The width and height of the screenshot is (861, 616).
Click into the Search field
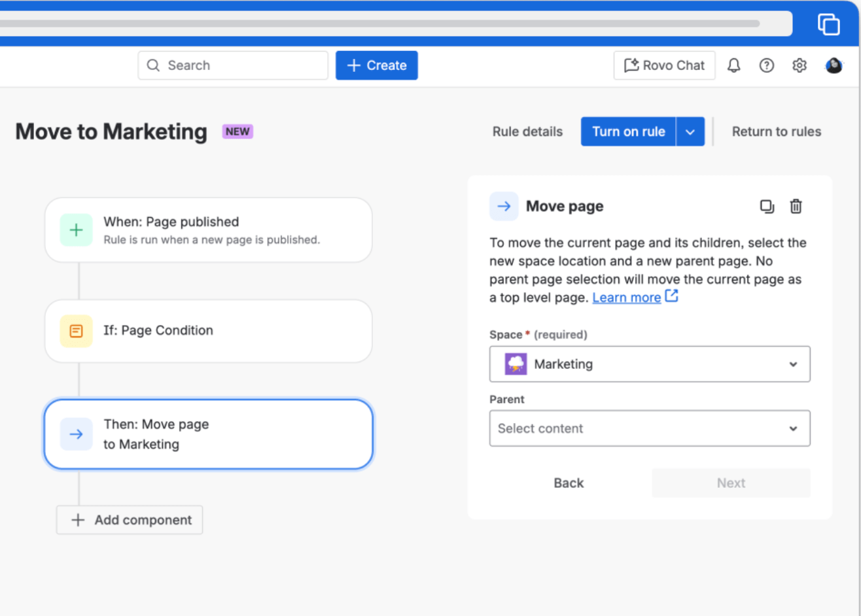tap(233, 65)
